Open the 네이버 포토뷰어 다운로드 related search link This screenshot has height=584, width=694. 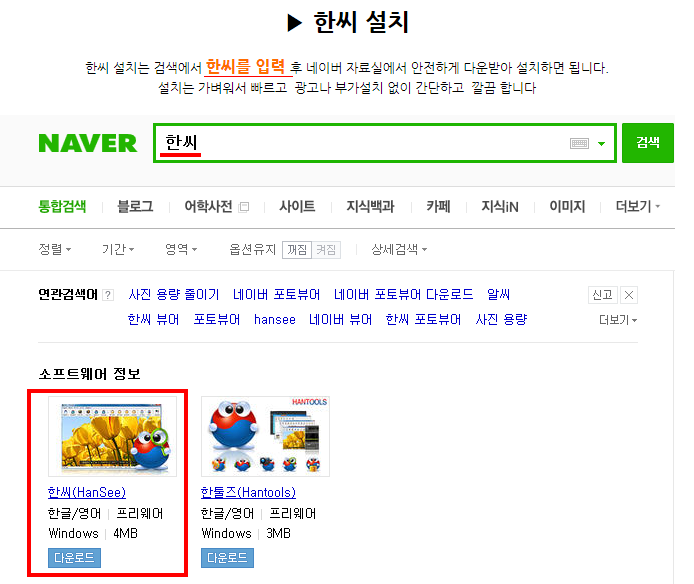click(403, 294)
